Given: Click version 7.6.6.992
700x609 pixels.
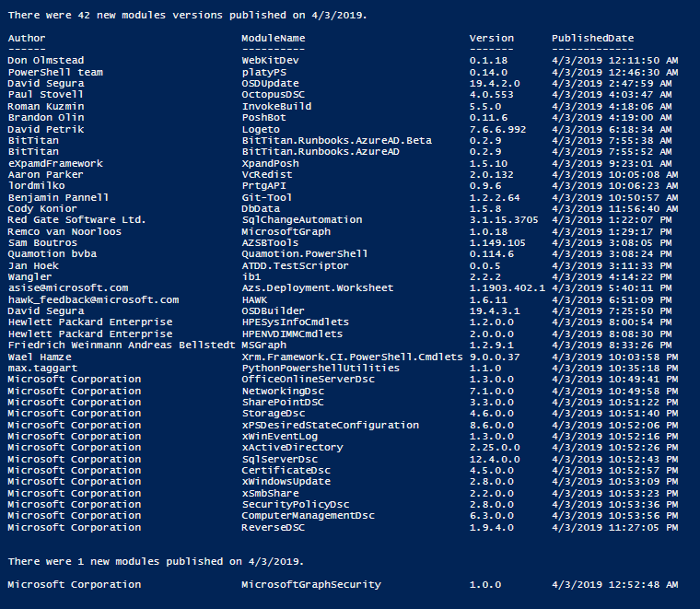Looking at the screenshot, I should [497, 130].
